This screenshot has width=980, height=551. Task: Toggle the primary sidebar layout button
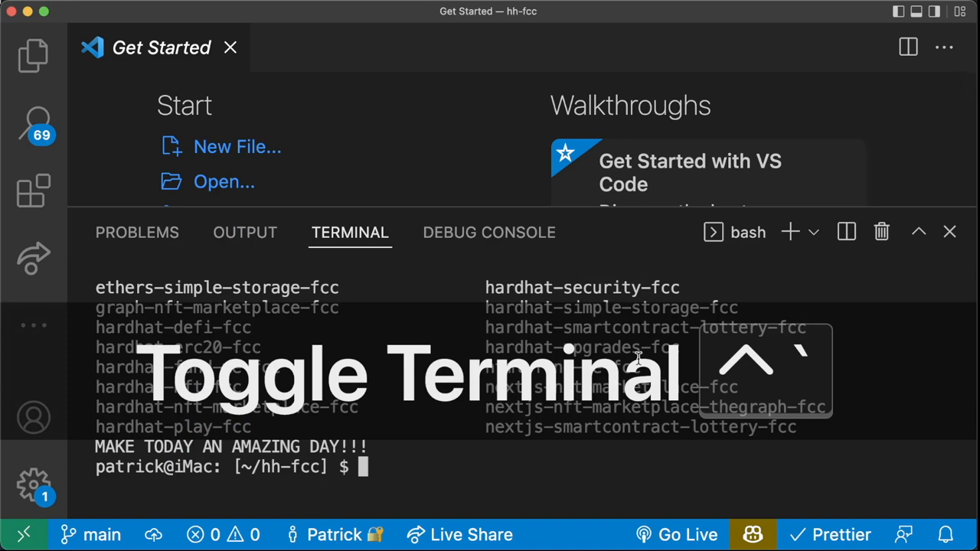tap(899, 11)
